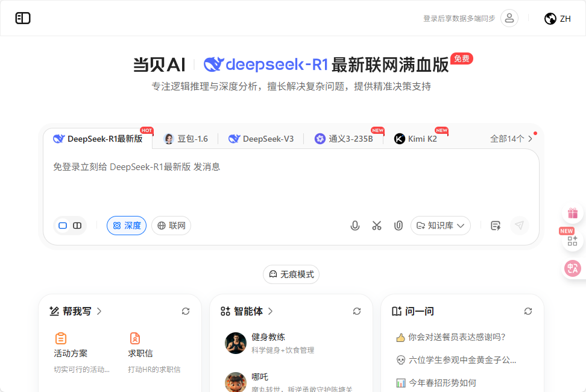Ask 今年春招形势如何 question
Viewport: 586px width, 392px height.
436,383
